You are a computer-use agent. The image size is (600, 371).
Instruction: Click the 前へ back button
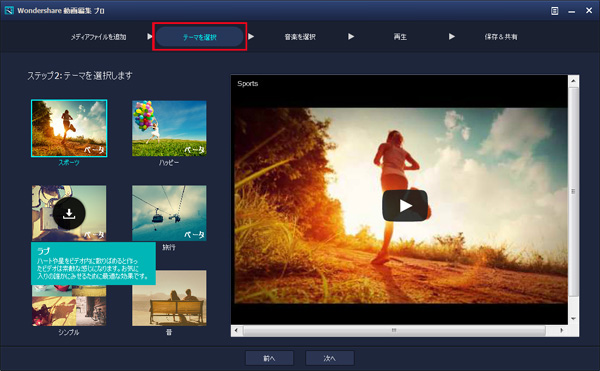tap(269, 358)
